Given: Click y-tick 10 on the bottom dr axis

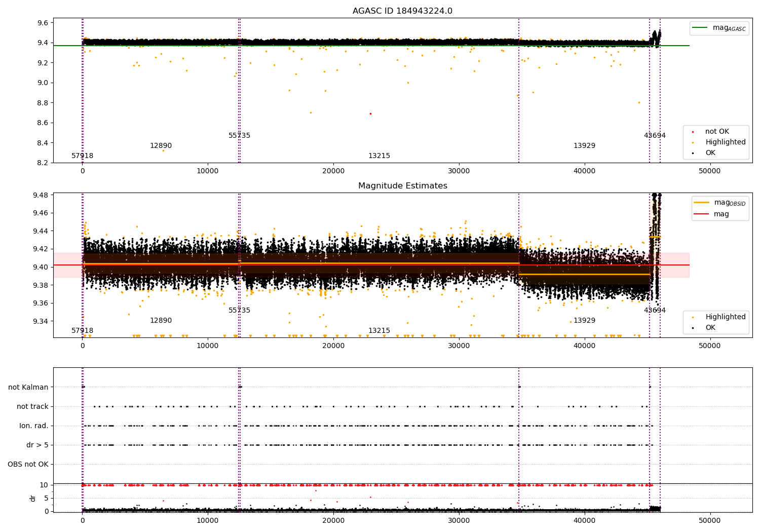Looking at the screenshot, I should [44, 485].
